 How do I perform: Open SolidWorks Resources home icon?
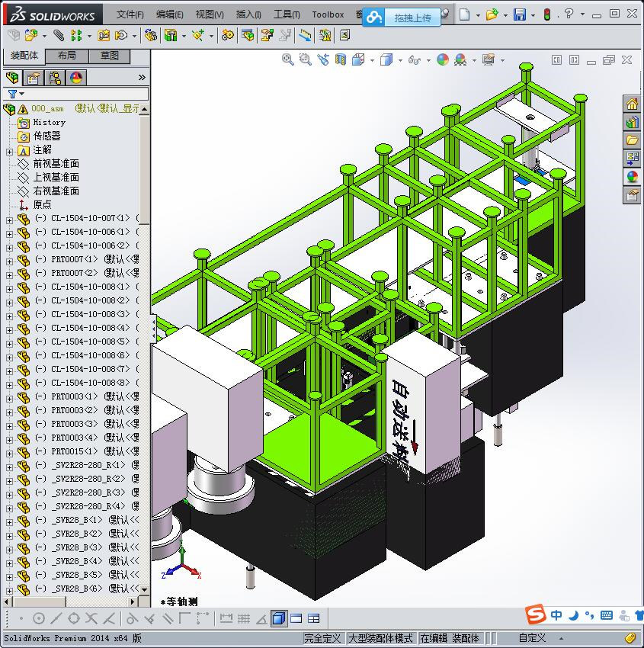pyautogui.click(x=632, y=104)
